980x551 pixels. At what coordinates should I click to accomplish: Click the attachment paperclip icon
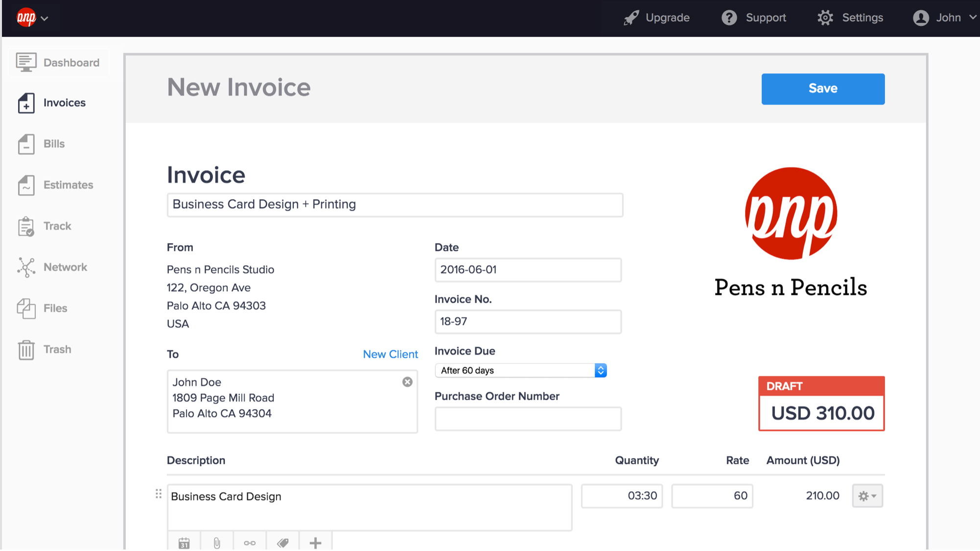coord(217,542)
